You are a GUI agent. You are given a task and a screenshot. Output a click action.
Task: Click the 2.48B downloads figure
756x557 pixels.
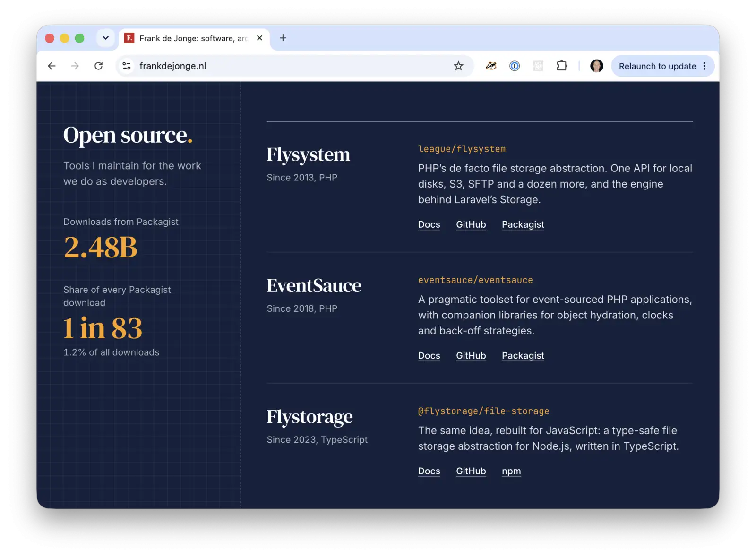coord(101,247)
